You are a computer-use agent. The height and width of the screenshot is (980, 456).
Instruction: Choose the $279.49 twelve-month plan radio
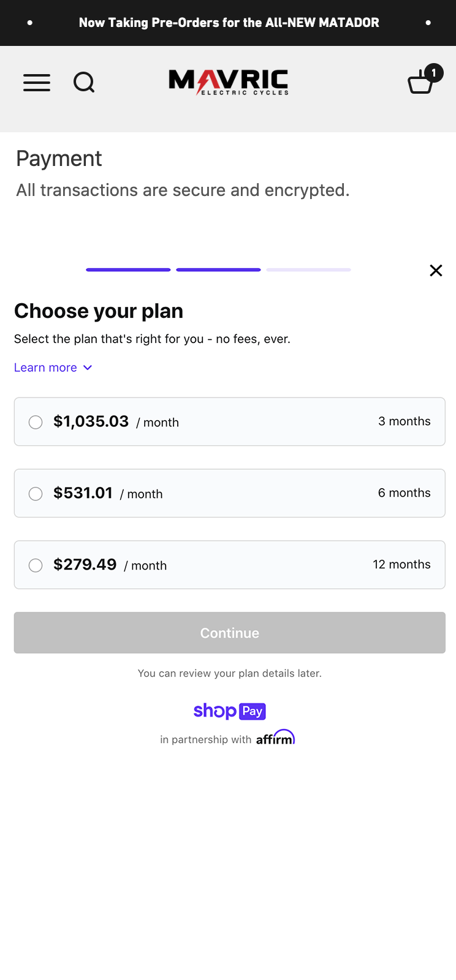(36, 565)
